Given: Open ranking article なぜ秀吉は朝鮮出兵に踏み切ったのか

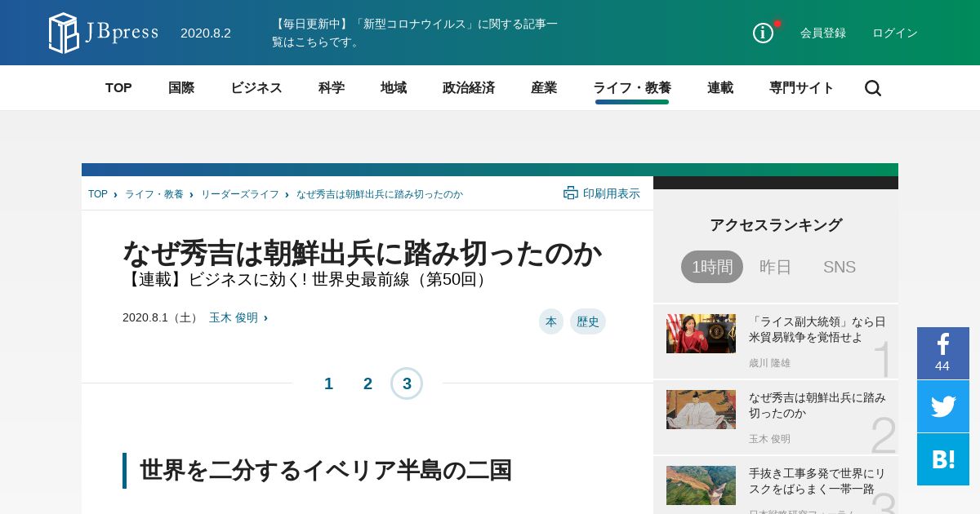Looking at the screenshot, I should click(817, 405).
